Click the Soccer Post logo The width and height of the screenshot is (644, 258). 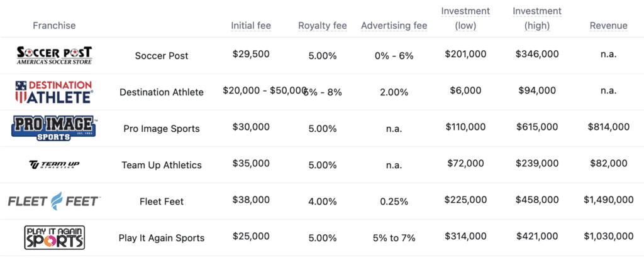(54, 55)
